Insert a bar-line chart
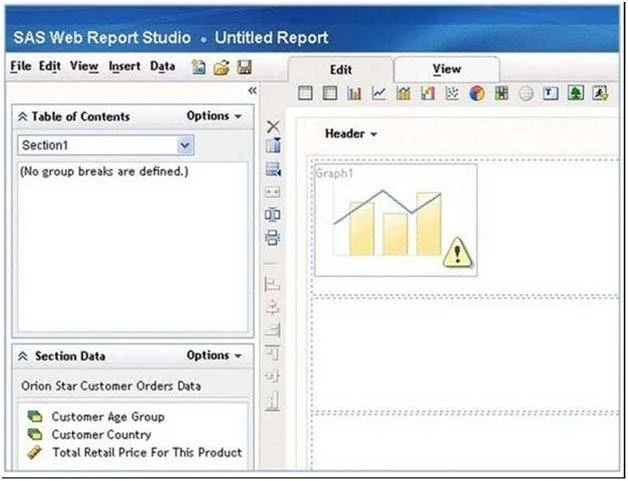The width and height of the screenshot is (628, 481). [403, 93]
